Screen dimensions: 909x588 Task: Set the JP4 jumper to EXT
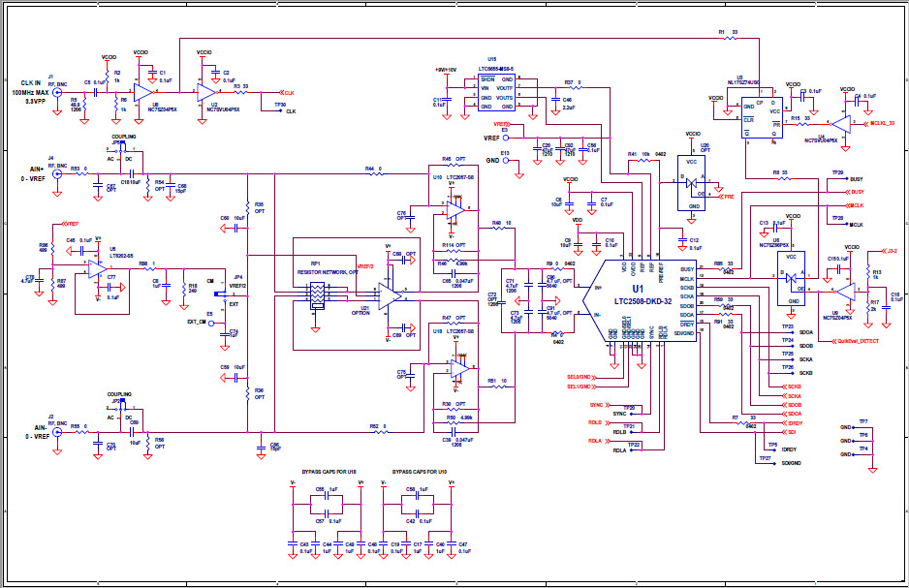point(224,302)
